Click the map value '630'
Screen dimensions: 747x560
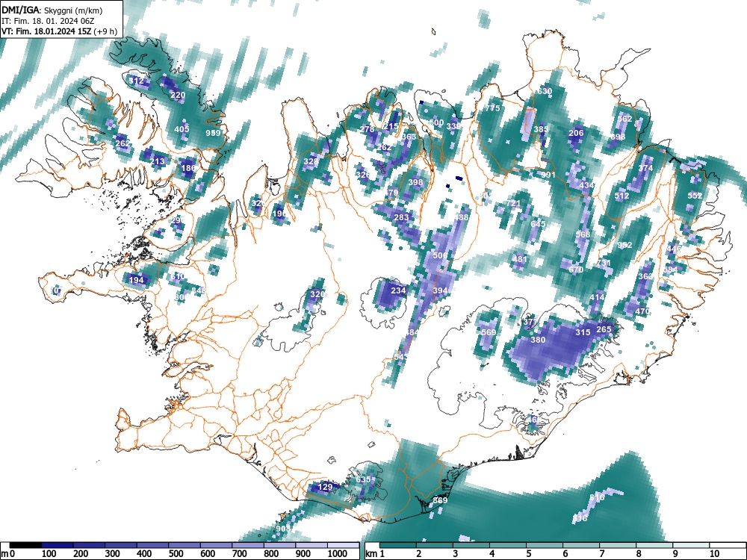pos(545,91)
